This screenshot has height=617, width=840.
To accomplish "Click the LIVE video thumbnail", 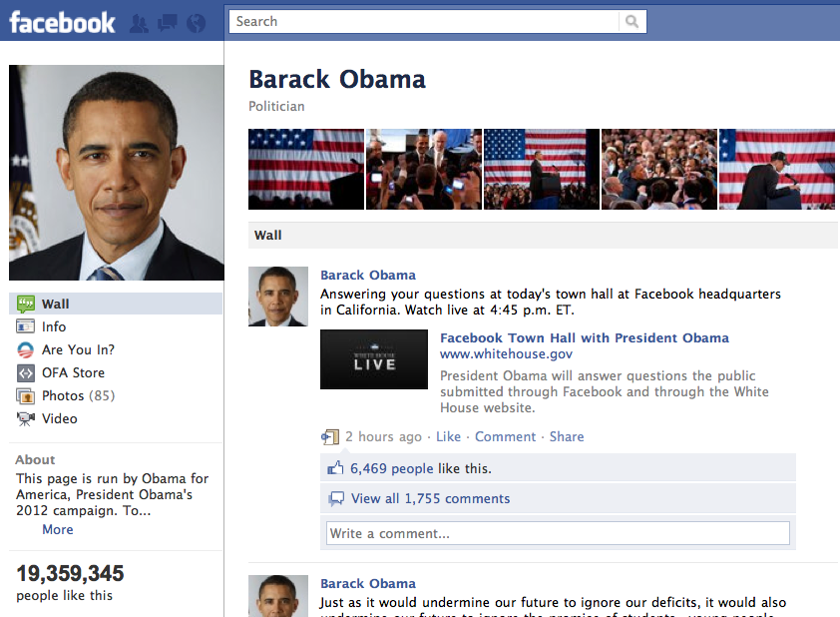I will click(374, 359).
